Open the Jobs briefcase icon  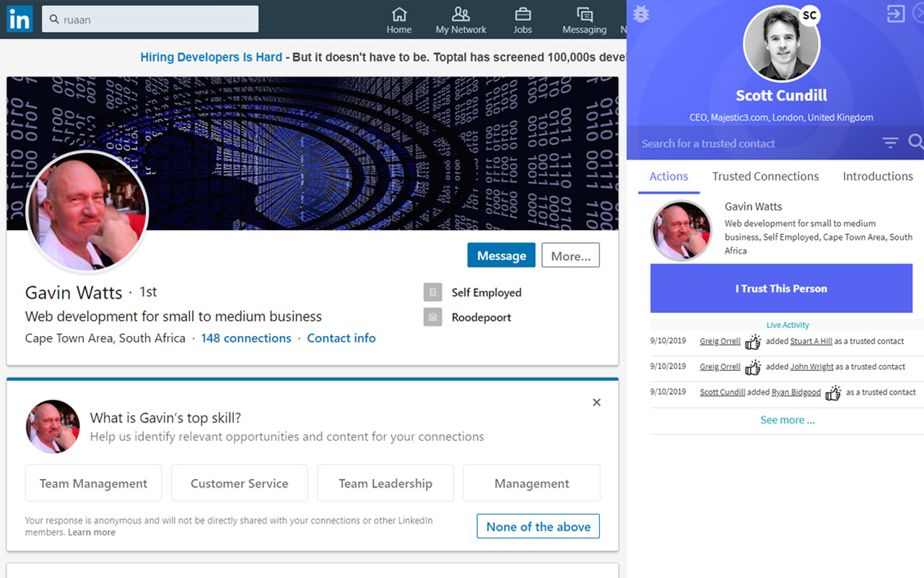(x=523, y=14)
